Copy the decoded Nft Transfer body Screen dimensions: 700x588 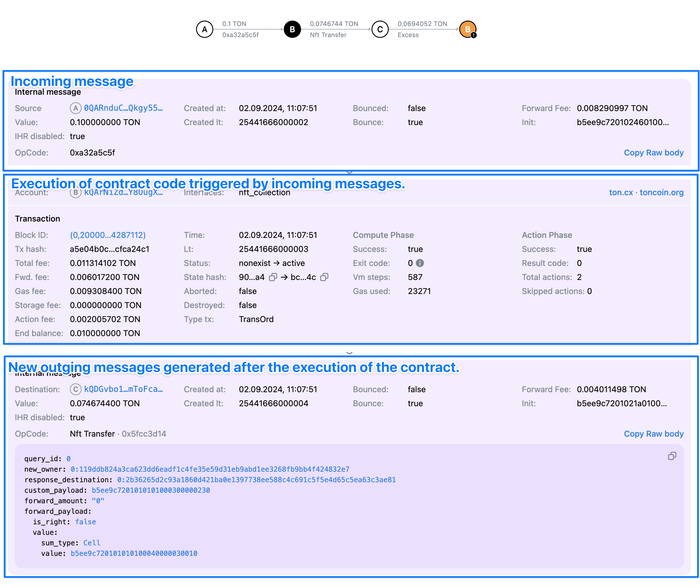(672, 456)
